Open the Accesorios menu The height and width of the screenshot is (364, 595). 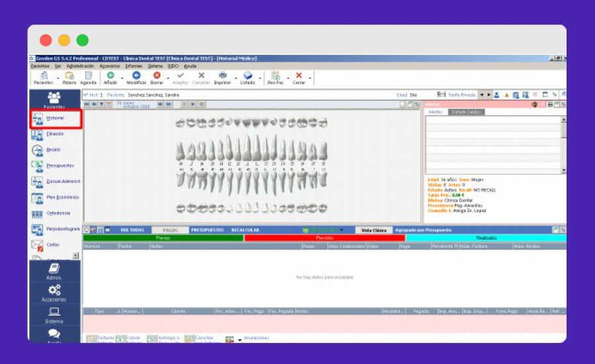pos(110,66)
